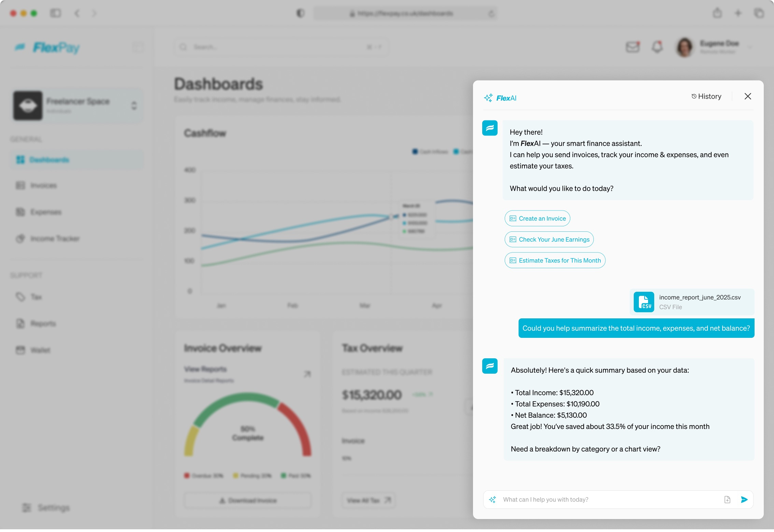Open Invoices in the sidebar menu
The image size is (774, 532).
(x=43, y=185)
